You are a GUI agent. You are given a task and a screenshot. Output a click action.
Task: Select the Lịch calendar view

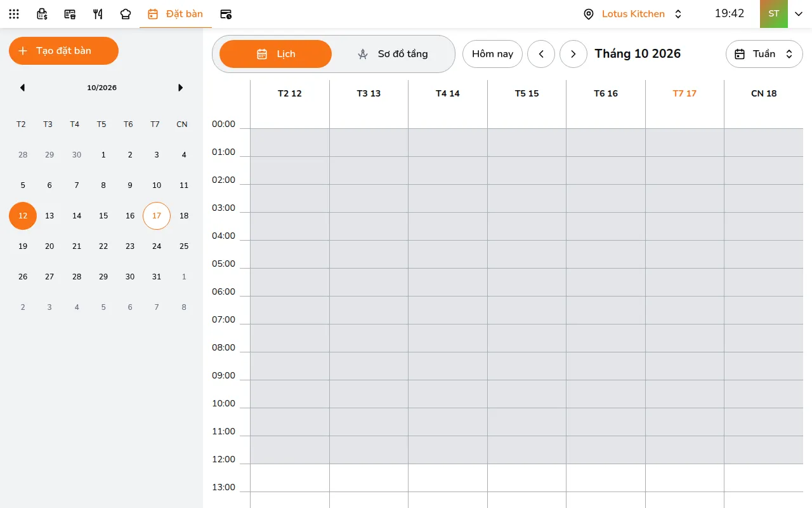point(275,54)
